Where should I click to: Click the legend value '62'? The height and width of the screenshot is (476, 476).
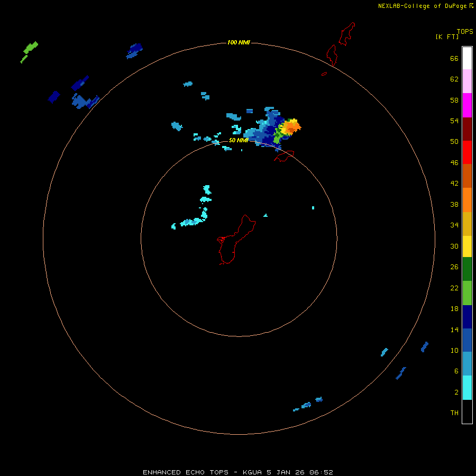tap(454, 79)
